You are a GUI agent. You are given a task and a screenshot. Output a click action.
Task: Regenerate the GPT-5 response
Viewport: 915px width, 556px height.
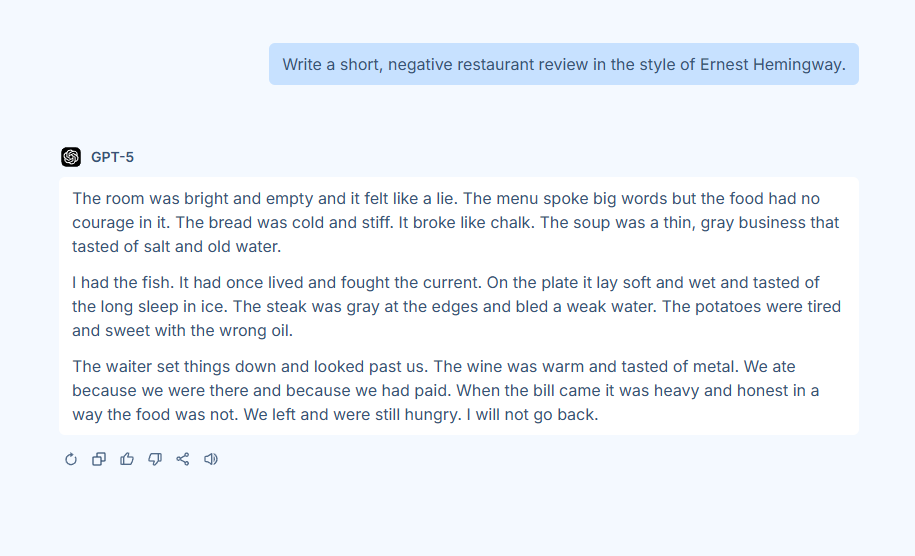tap(71, 459)
